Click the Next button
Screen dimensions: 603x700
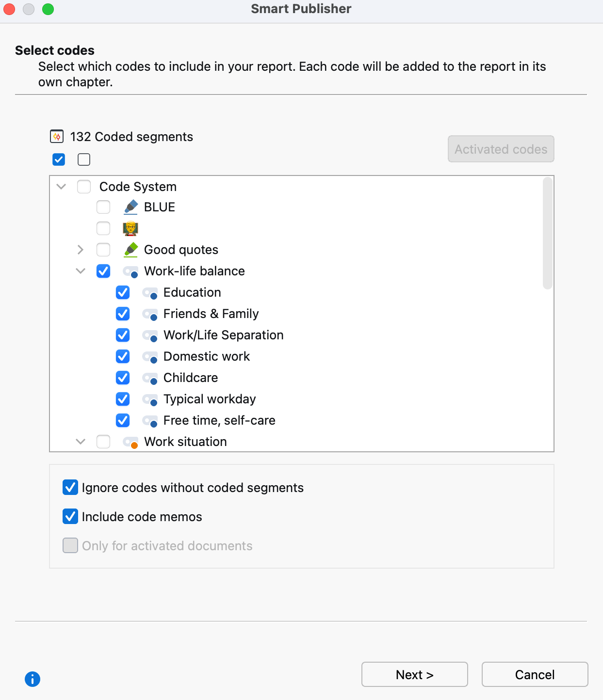414,674
